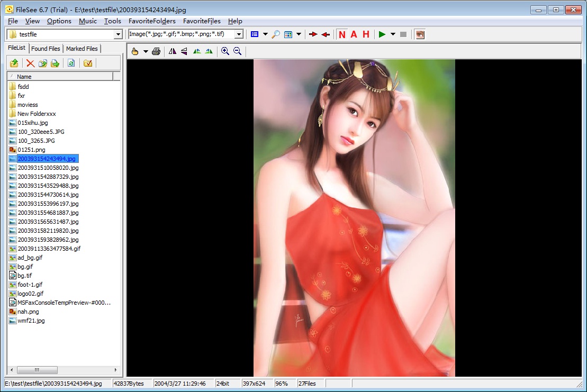Click the printer icon
The width and height of the screenshot is (587, 392).
tap(156, 51)
